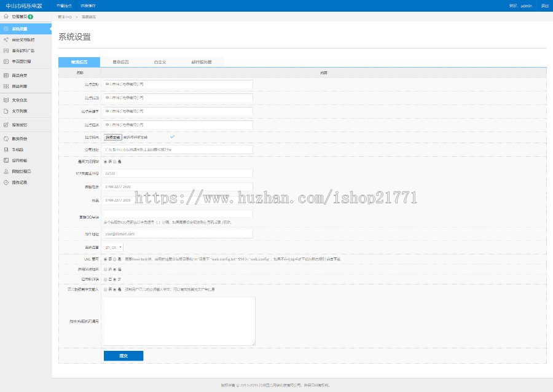Switch to the 邮件服务器 tab
The width and height of the screenshot is (553, 392).
pyautogui.click(x=202, y=62)
